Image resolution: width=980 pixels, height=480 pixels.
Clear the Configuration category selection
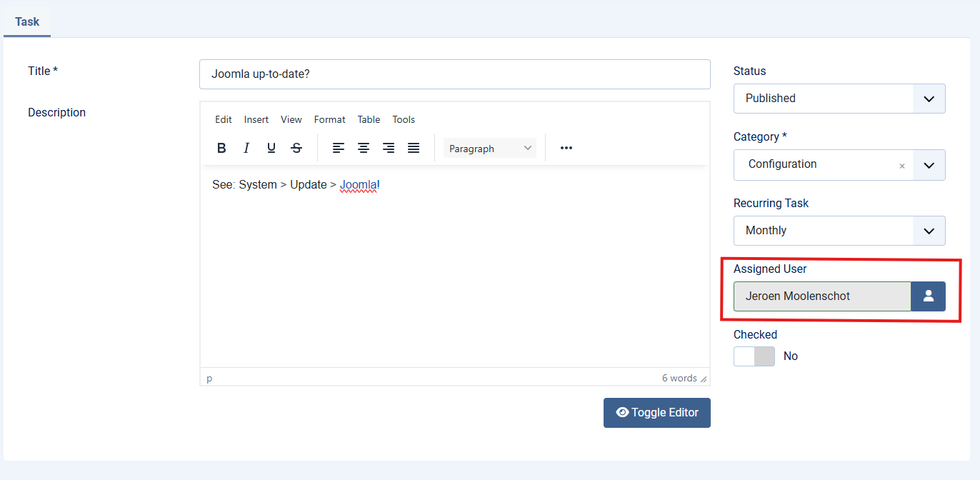[901, 166]
